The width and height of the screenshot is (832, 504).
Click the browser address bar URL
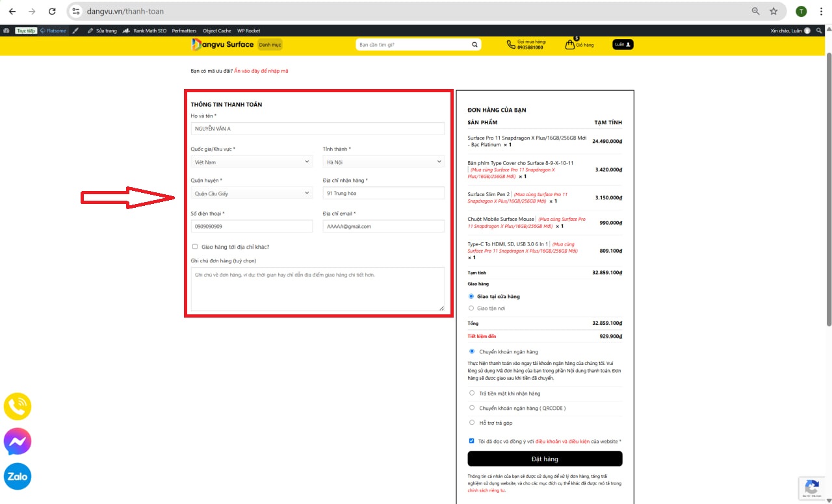[125, 11]
